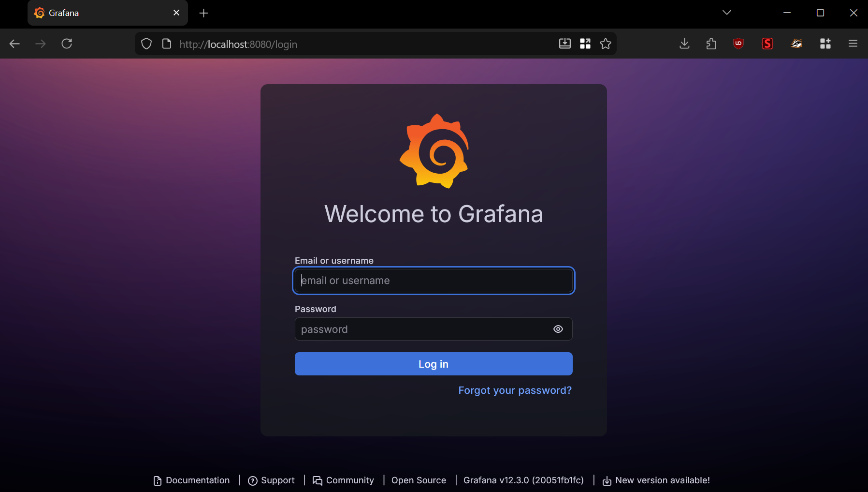
Task: Expand the list all tabs chevron
Action: [x=726, y=13]
